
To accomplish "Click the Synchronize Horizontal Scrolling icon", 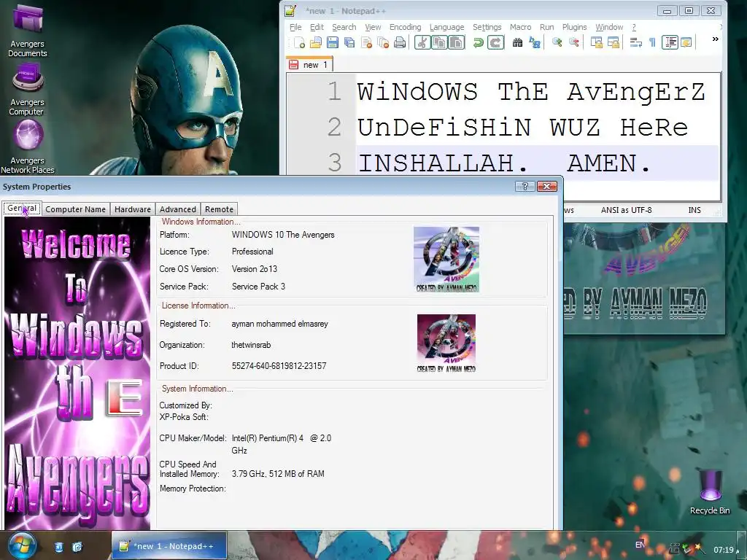I will (x=613, y=43).
